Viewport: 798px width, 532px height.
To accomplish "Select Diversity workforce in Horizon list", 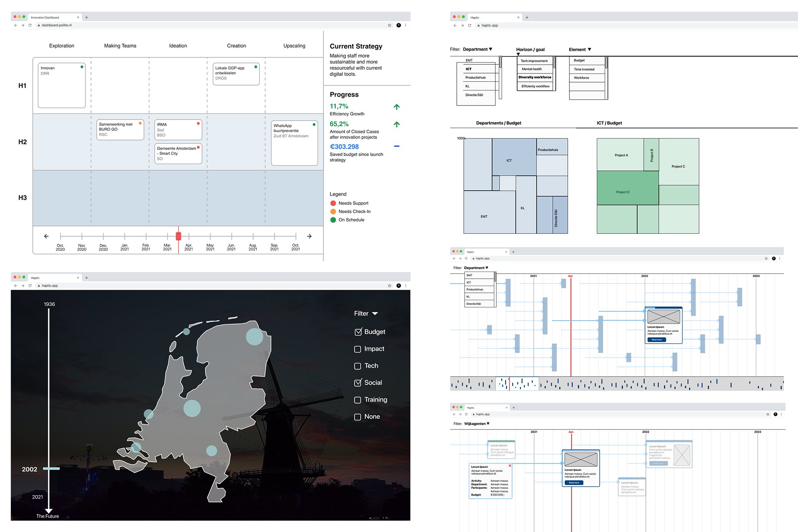I will pyautogui.click(x=534, y=77).
